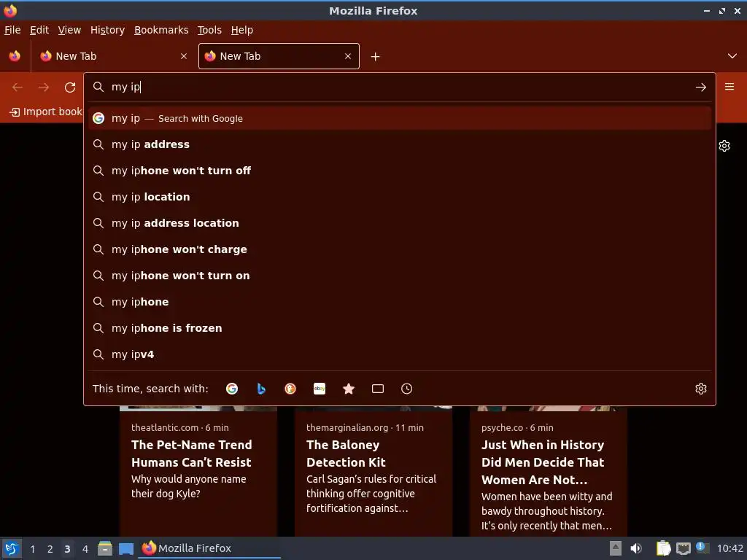The height and width of the screenshot is (560, 747).
Task: Open volume control in system tray
Action: coord(636,548)
